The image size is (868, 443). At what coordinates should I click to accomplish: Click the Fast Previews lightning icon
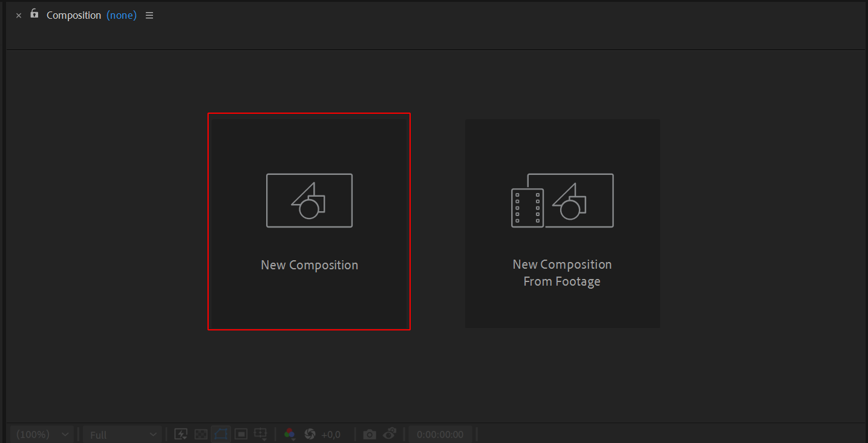[x=180, y=435]
